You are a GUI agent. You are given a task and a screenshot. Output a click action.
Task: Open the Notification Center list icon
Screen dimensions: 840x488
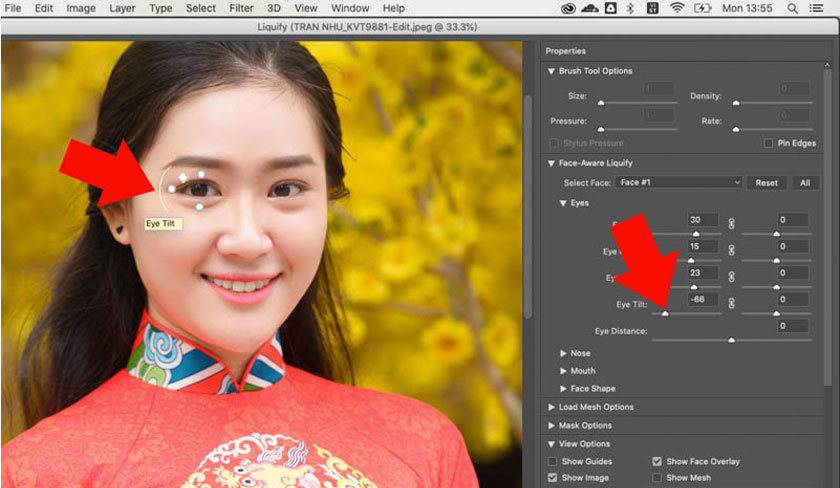coord(816,8)
